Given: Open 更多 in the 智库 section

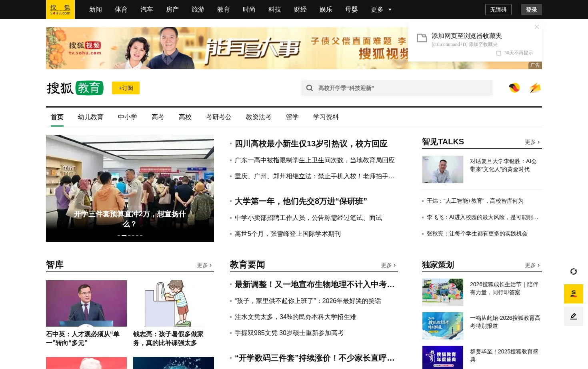Looking at the screenshot, I should pos(204,265).
